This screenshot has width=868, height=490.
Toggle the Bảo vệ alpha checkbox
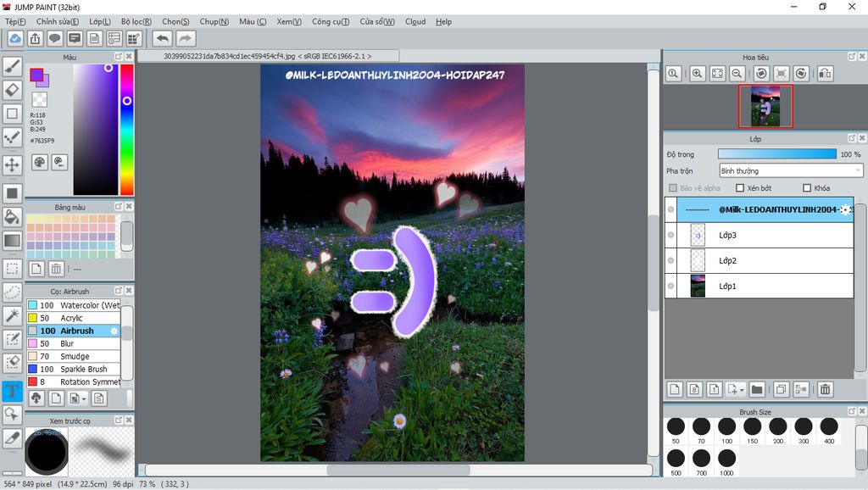pyautogui.click(x=673, y=187)
